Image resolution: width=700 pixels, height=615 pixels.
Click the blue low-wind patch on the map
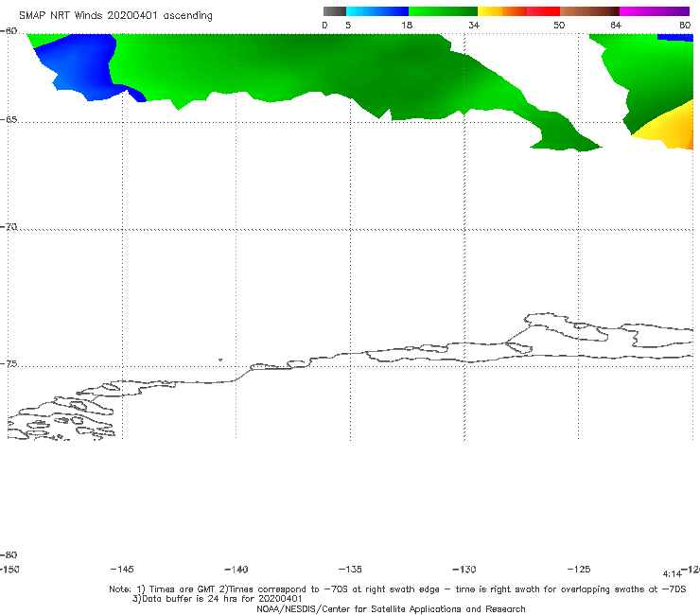click(x=82, y=67)
